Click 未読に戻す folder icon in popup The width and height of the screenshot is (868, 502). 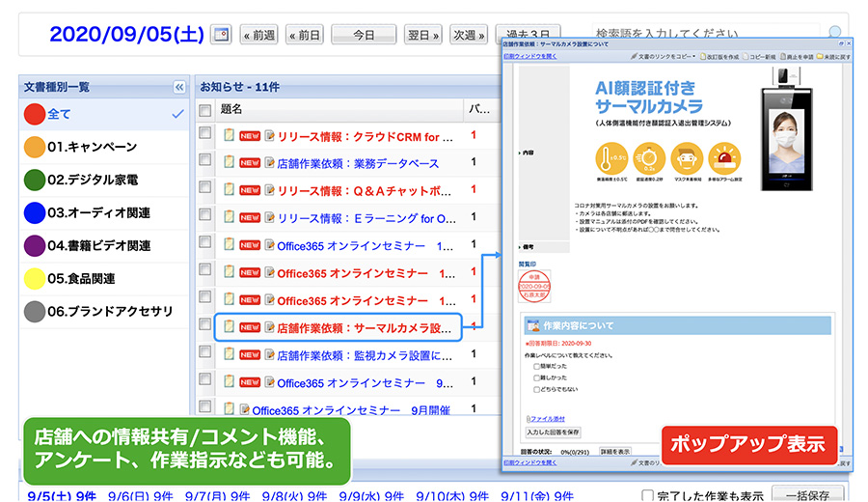[x=821, y=57]
